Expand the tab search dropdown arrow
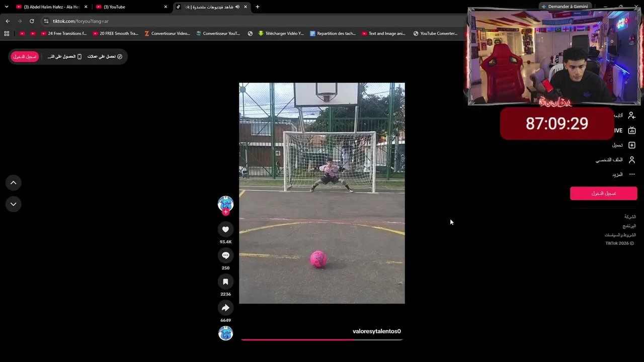The height and width of the screenshot is (362, 644). pos(7,7)
